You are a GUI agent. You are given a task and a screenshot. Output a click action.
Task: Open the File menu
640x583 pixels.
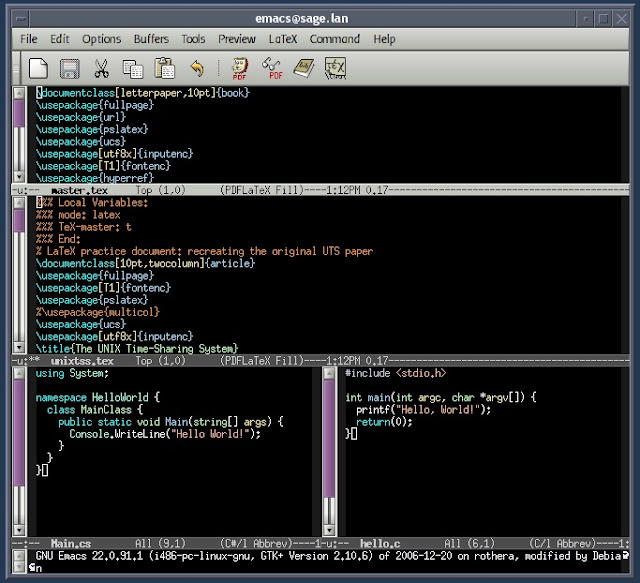[x=29, y=39]
